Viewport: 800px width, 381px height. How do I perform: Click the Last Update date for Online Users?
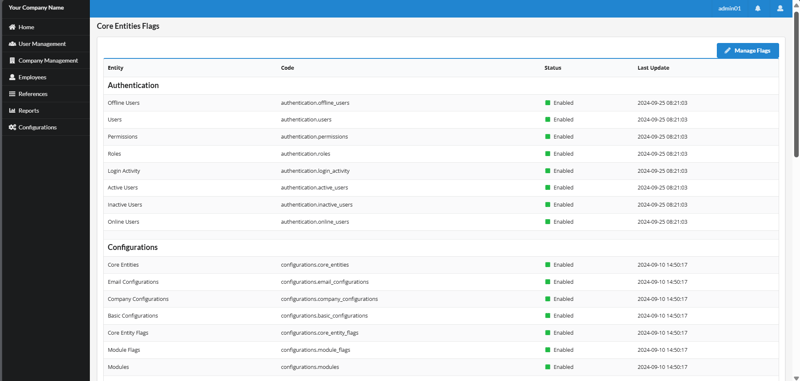[662, 222]
